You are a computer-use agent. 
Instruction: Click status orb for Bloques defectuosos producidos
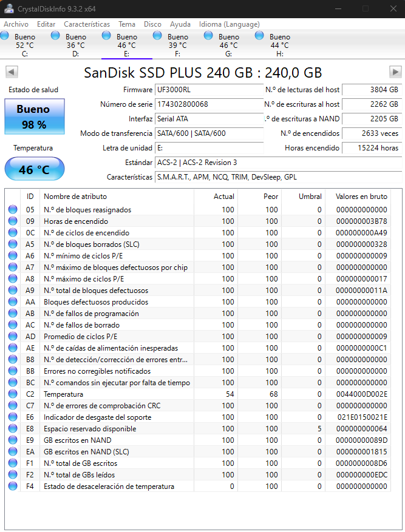click(x=13, y=301)
